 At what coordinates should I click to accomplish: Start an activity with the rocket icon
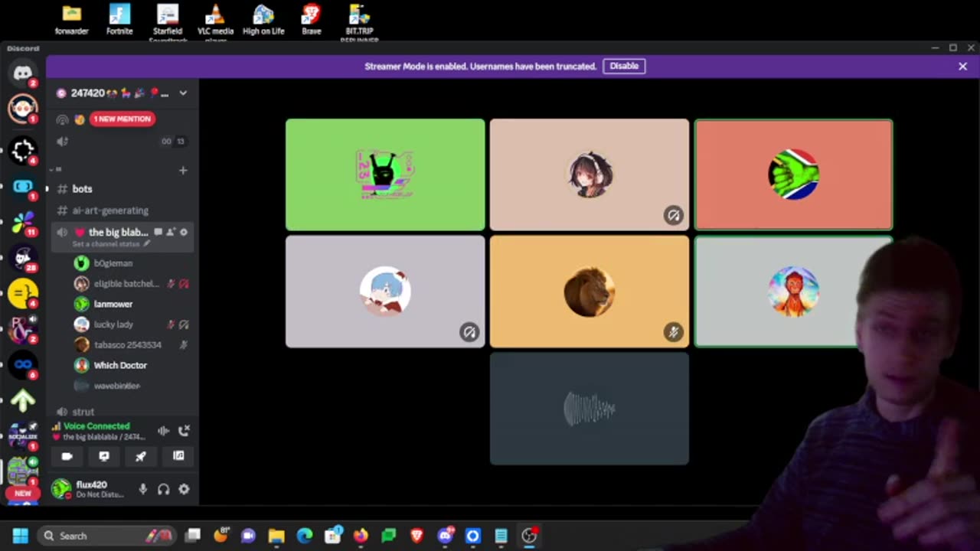coord(141,456)
